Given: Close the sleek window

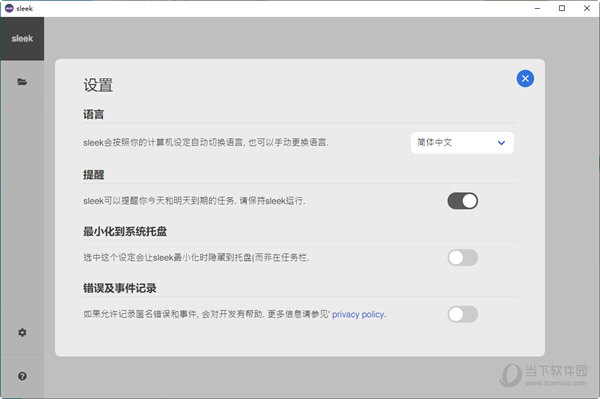Looking at the screenshot, I should pyautogui.click(x=587, y=8).
